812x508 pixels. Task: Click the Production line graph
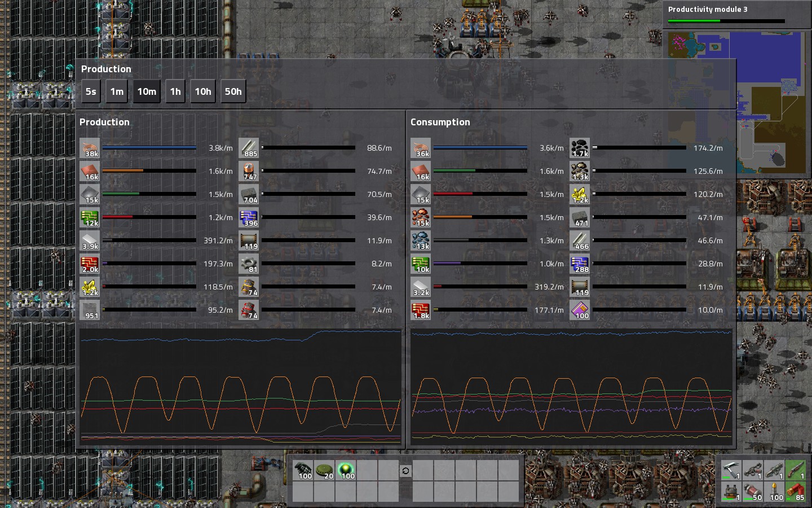[x=241, y=387]
